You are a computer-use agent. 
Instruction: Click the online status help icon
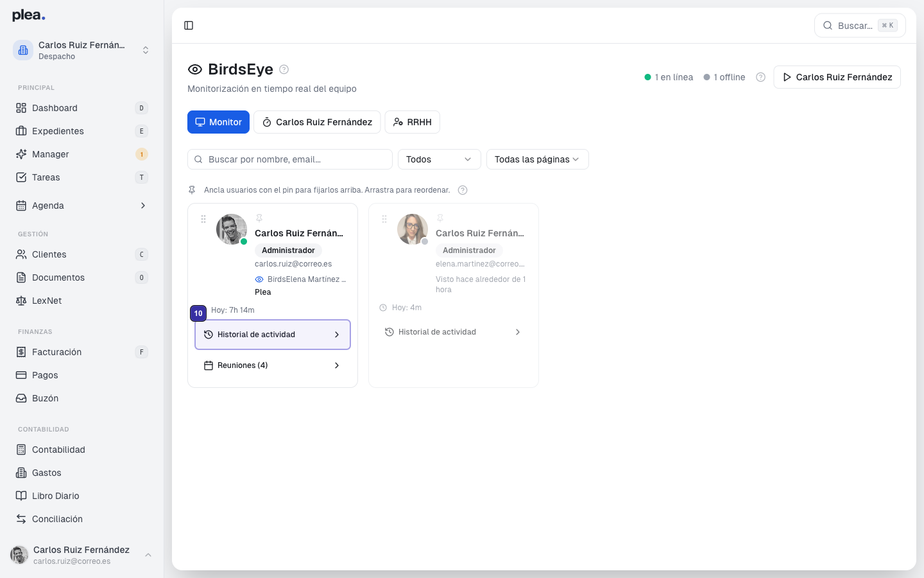click(x=760, y=77)
